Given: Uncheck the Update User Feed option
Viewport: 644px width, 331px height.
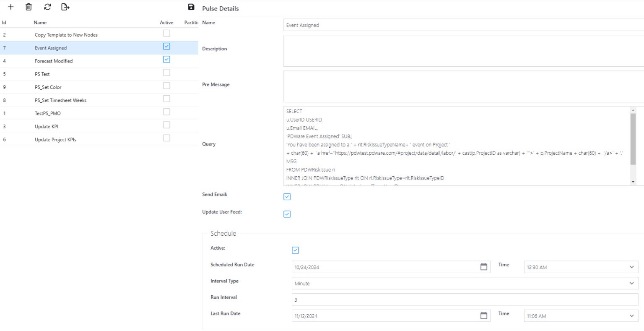Looking at the screenshot, I should tap(287, 214).
